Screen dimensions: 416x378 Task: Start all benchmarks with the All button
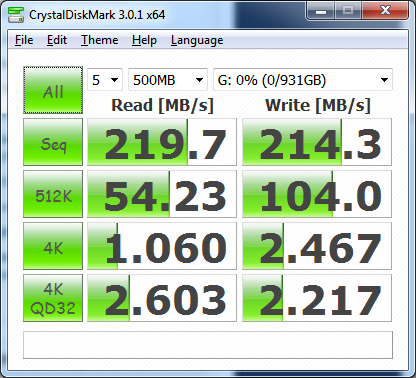(x=53, y=90)
